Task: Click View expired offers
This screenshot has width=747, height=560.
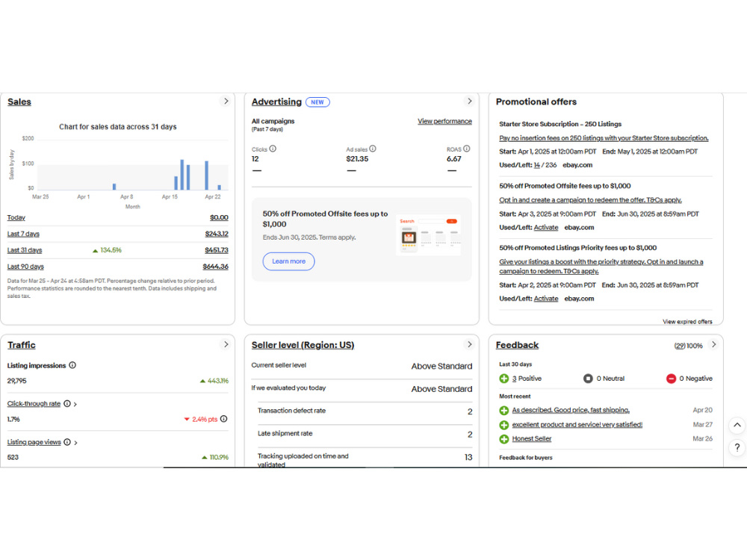Action: click(x=687, y=322)
